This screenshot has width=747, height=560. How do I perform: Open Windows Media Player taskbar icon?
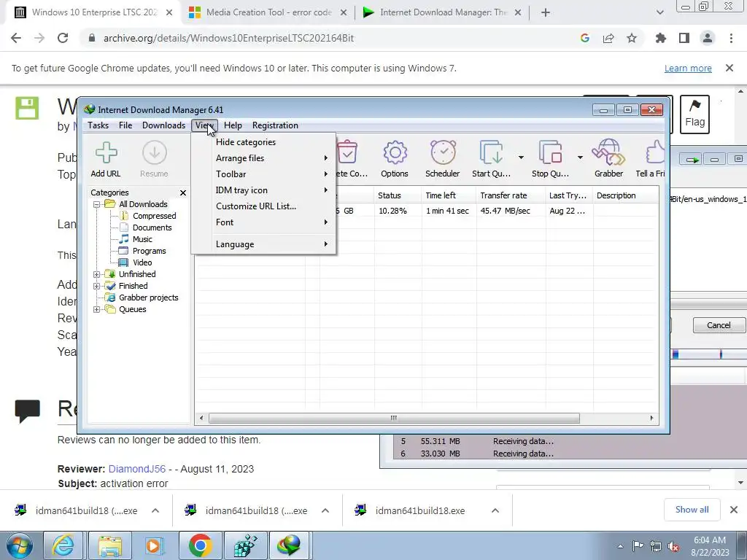[x=155, y=545]
